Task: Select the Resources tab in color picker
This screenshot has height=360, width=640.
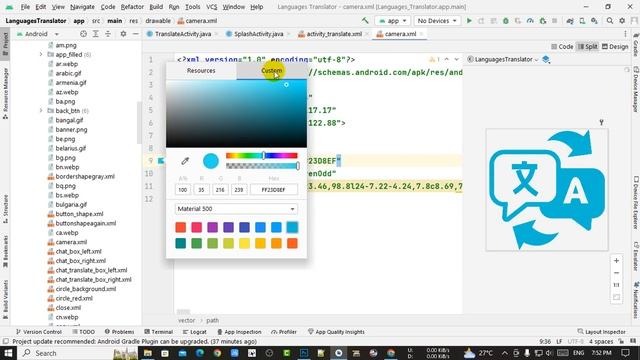Action: (201, 71)
